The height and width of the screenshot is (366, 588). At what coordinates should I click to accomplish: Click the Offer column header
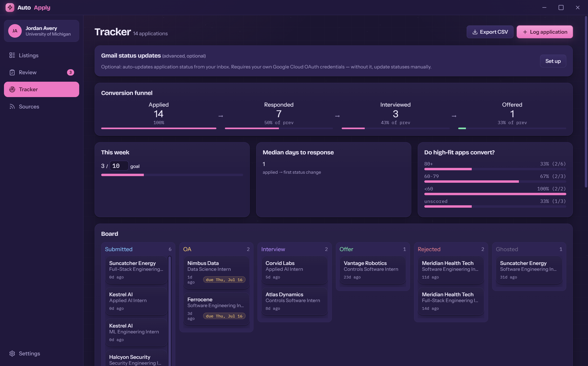coord(373,249)
